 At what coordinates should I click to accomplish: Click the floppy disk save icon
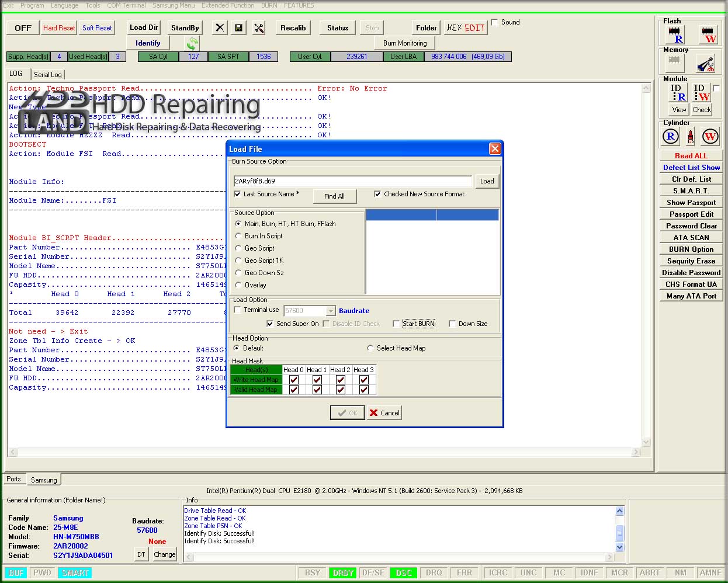point(238,28)
